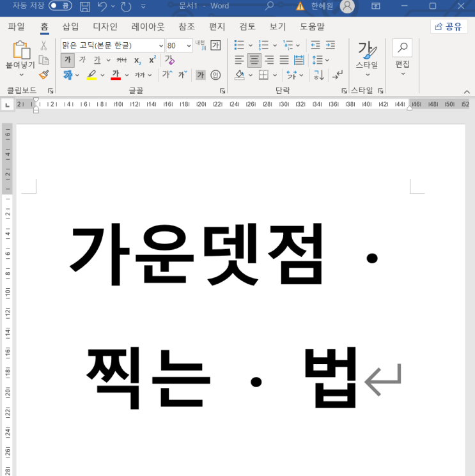Click the paragraph shading paint bucket

tap(240, 75)
